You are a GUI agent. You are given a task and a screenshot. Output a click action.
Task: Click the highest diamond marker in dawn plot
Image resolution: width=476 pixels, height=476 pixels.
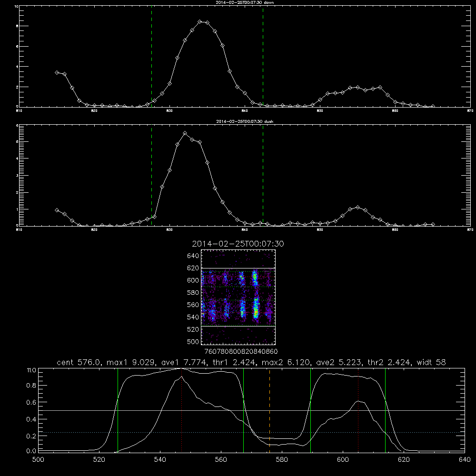click(x=200, y=21)
